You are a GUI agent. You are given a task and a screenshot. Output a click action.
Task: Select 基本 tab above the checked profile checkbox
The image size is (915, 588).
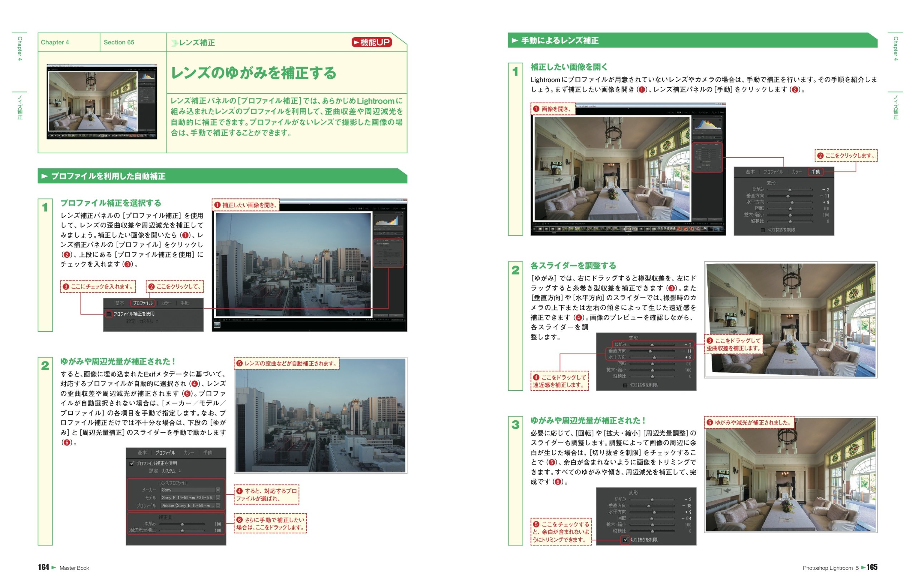[142, 453]
